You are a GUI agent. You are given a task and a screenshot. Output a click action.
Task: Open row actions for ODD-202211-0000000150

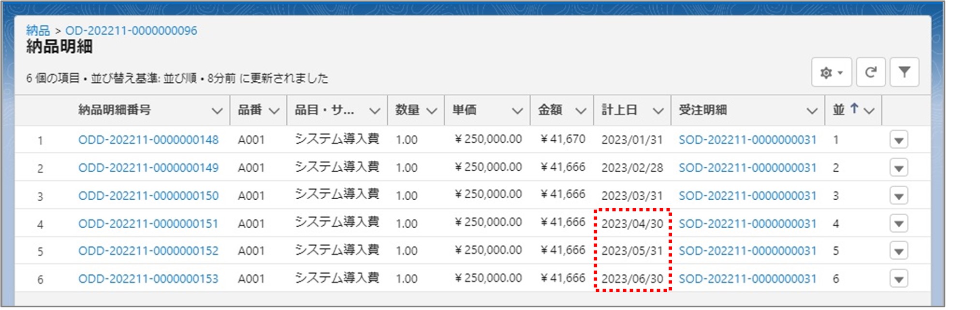click(899, 196)
